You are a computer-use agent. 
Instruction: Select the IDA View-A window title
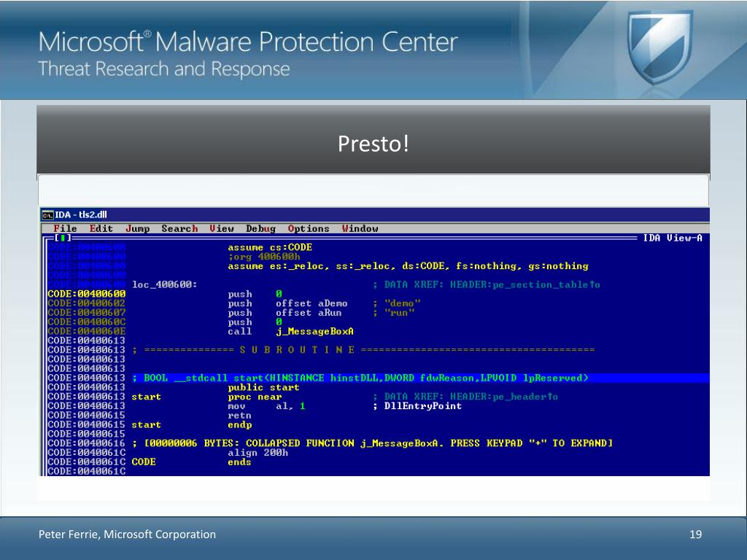(x=672, y=238)
